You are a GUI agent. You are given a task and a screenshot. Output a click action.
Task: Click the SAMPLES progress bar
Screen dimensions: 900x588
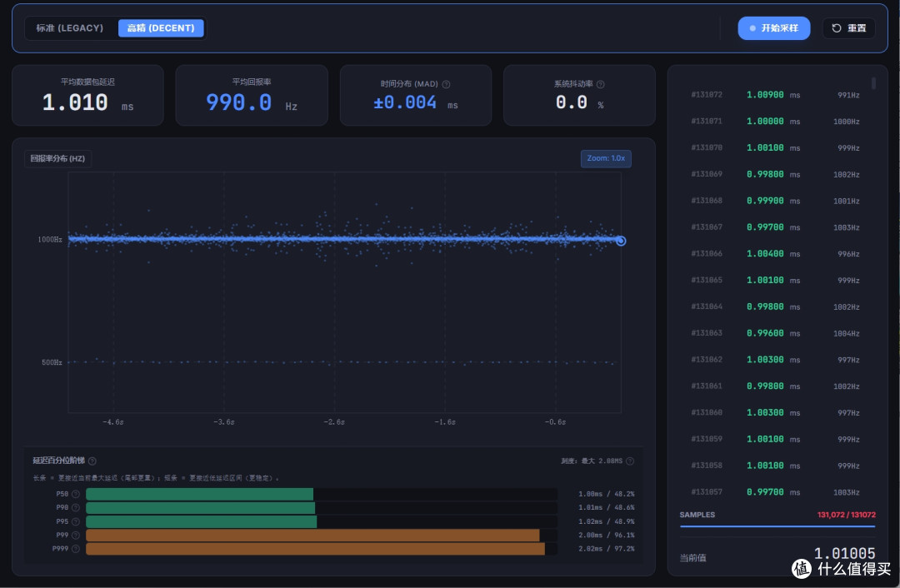click(x=777, y=526)
